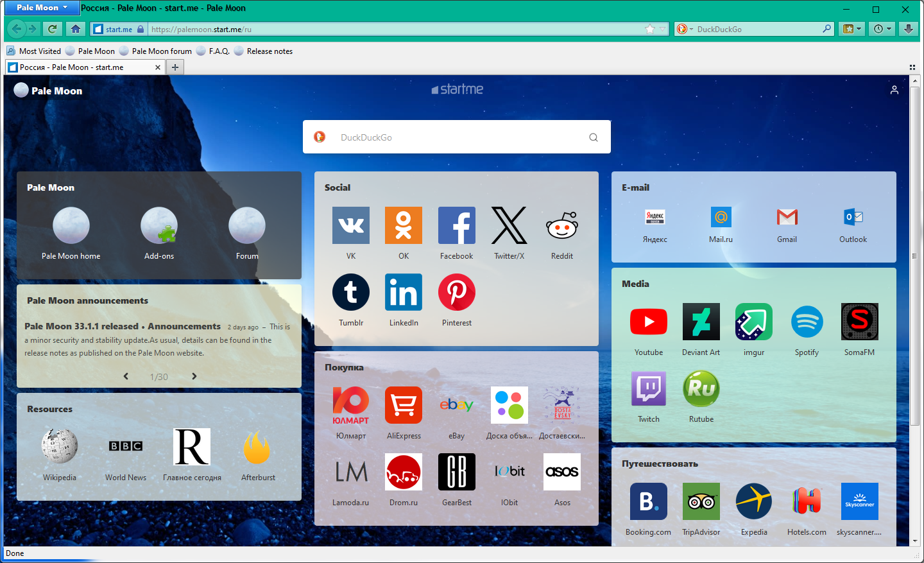This screenshot has height=563, width=924.
Task: Launch the Facebook shortcut
Action: (457, 225)
